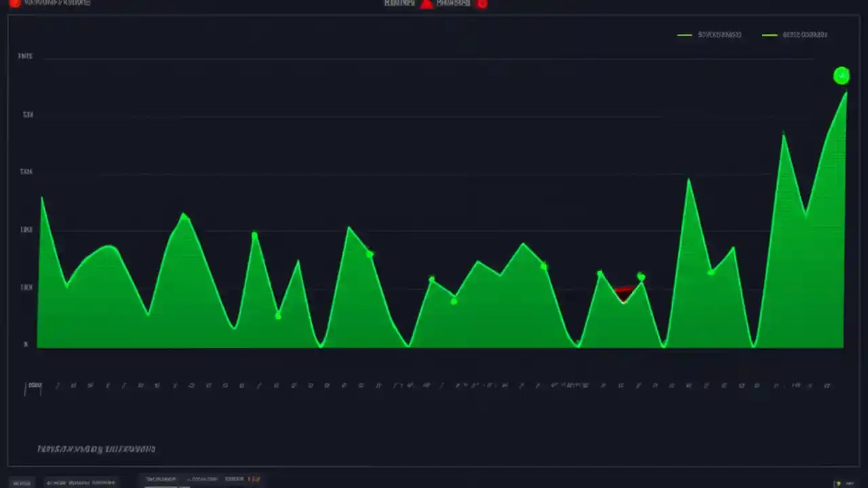Select the red triangle alert icon in header
The image size is (868, 488).
tap(426, 3)
